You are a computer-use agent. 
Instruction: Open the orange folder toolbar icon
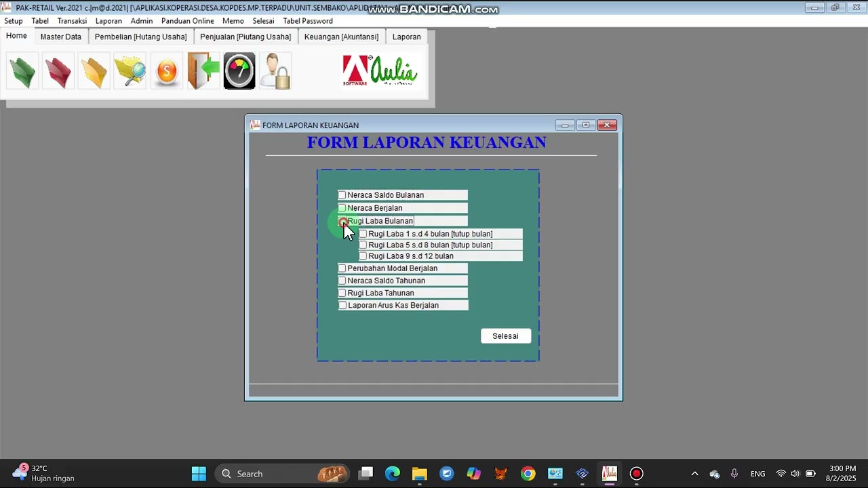coord(94,71)
